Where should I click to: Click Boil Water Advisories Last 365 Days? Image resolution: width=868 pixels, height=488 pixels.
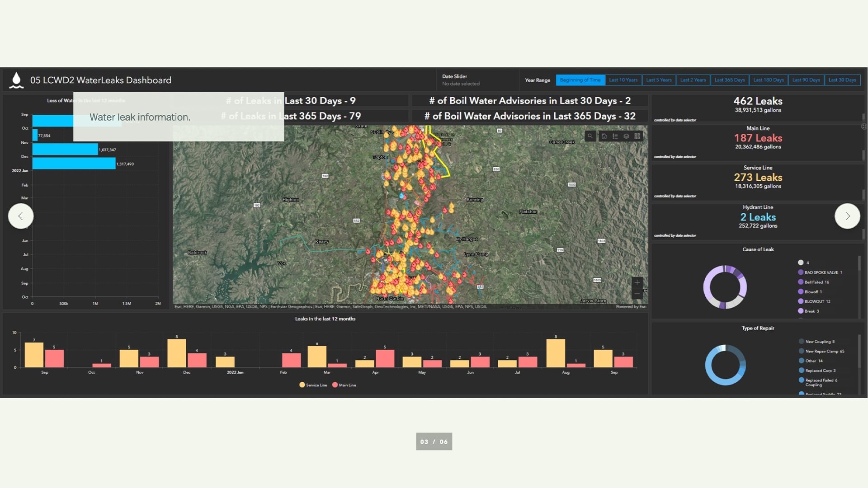[x=530, y=116]
